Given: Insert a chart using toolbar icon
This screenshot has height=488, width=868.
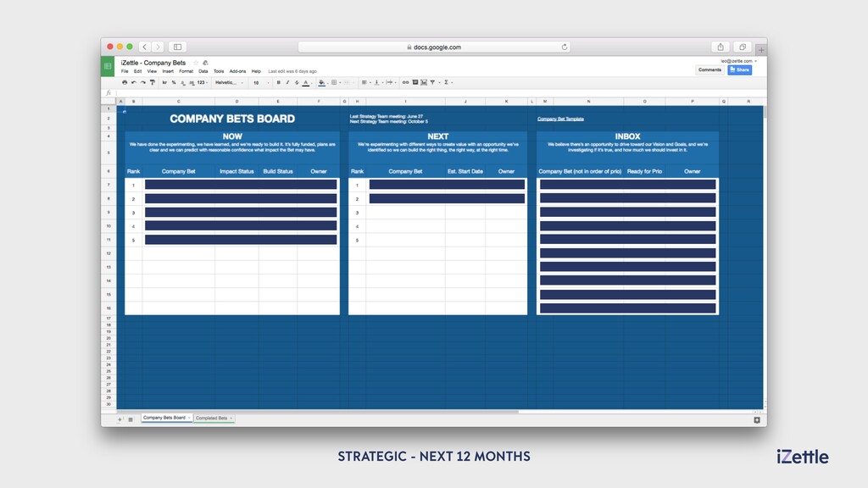Looking at the screenshot, I should point(424,82).
